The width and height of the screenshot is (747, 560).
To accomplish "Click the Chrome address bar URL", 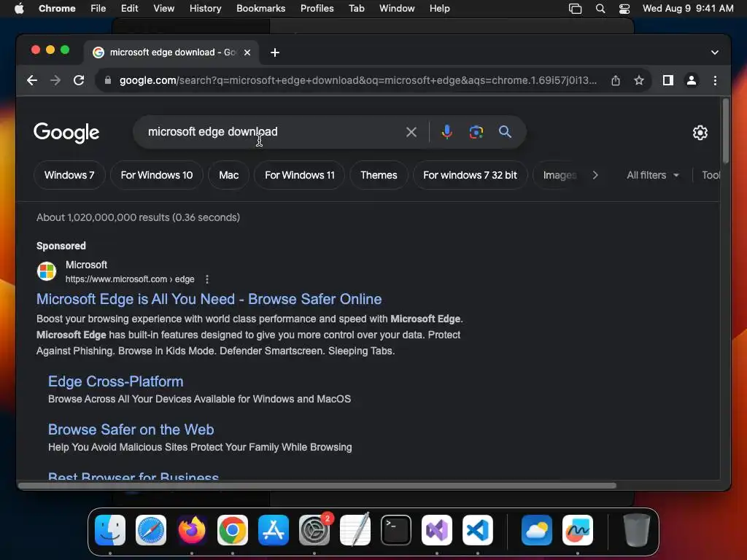I will click(357, 80).
